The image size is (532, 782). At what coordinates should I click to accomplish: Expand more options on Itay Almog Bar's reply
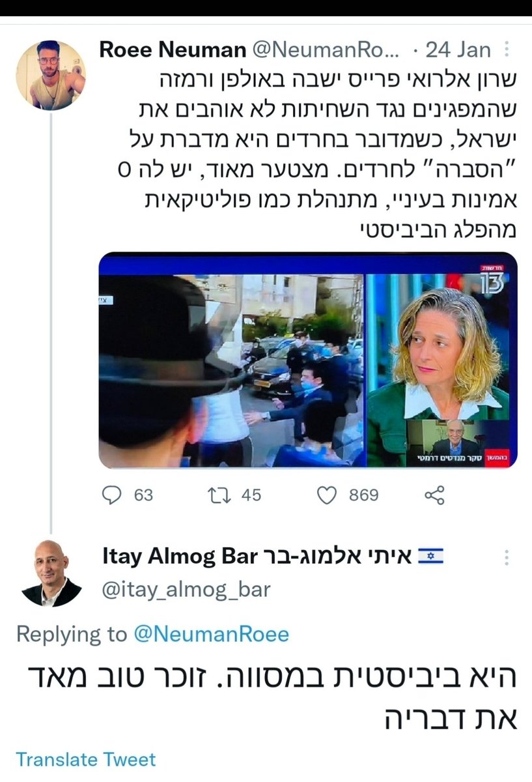[506, 558]
